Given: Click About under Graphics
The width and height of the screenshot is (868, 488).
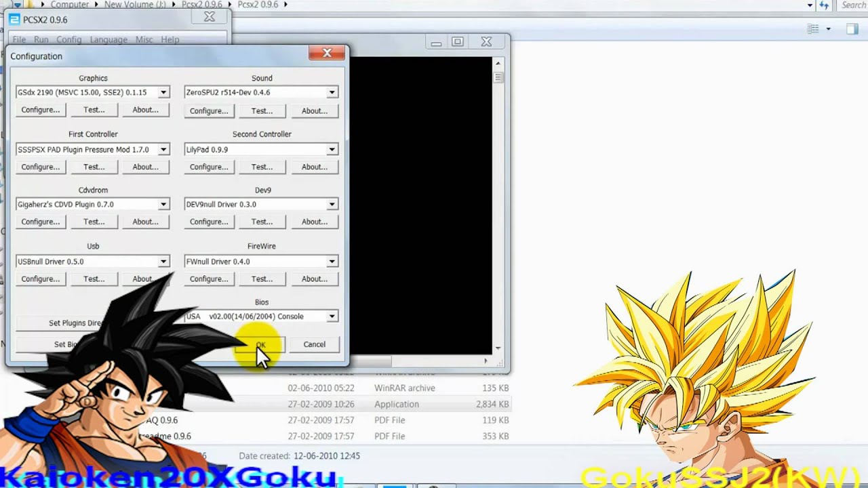Looking at the screenshot, I should point(145,110).
